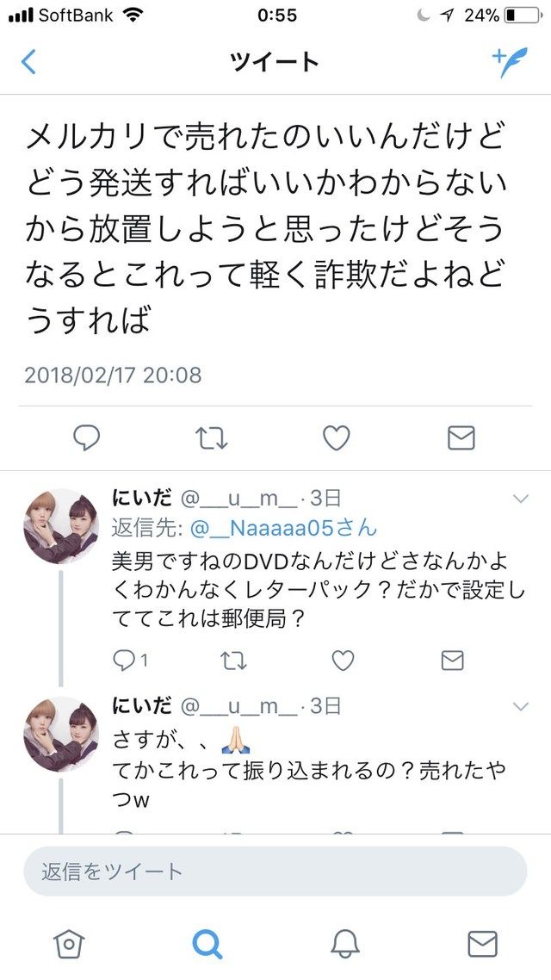Expand options chevron on second にいだ reply
This screenshot has width=551, height=980.
pyautogui.click(x=520, y=706)
